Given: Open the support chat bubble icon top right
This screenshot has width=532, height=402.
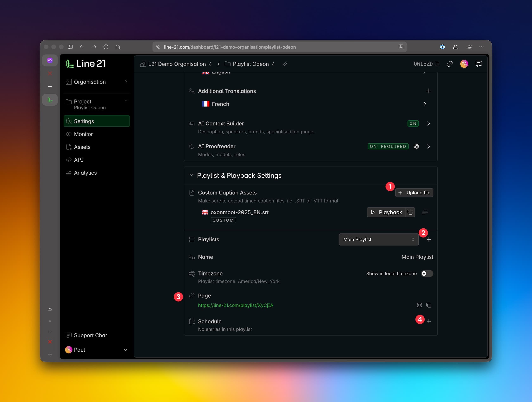Looking at the screenshot, I should pyautogui.click(x=479, y=63).
